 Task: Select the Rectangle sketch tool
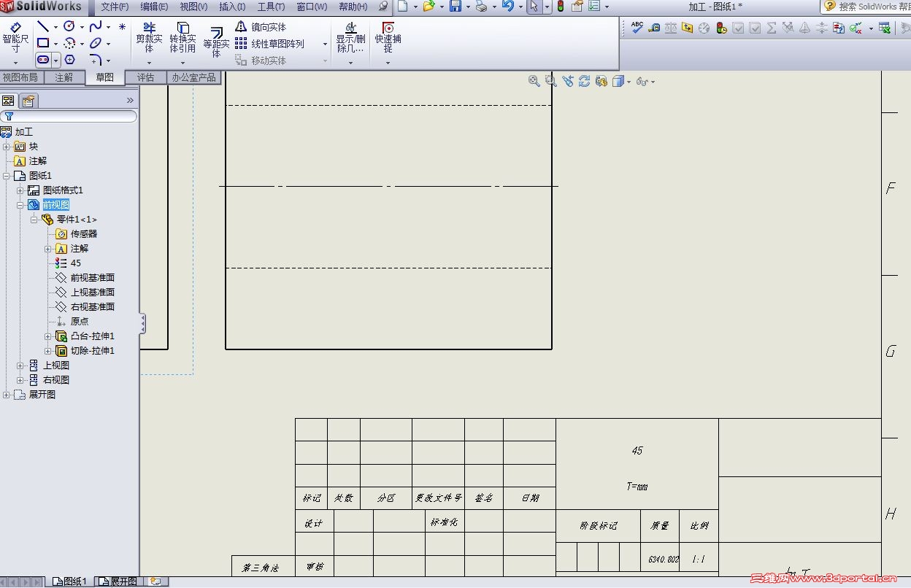(x=43, y=43)
